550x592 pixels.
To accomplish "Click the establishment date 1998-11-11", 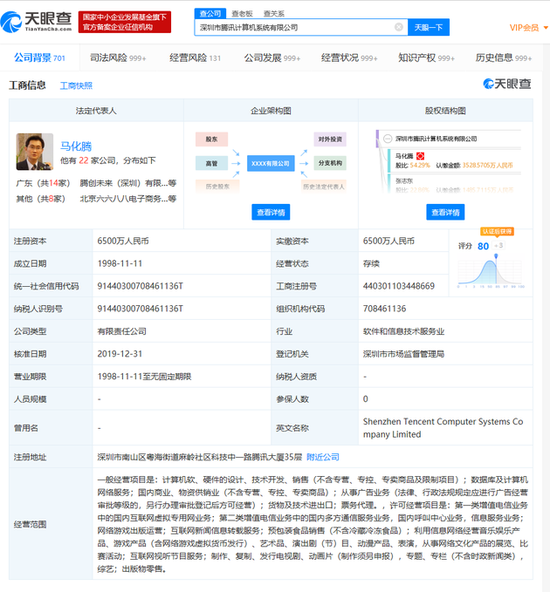I will tap(120, 264).
